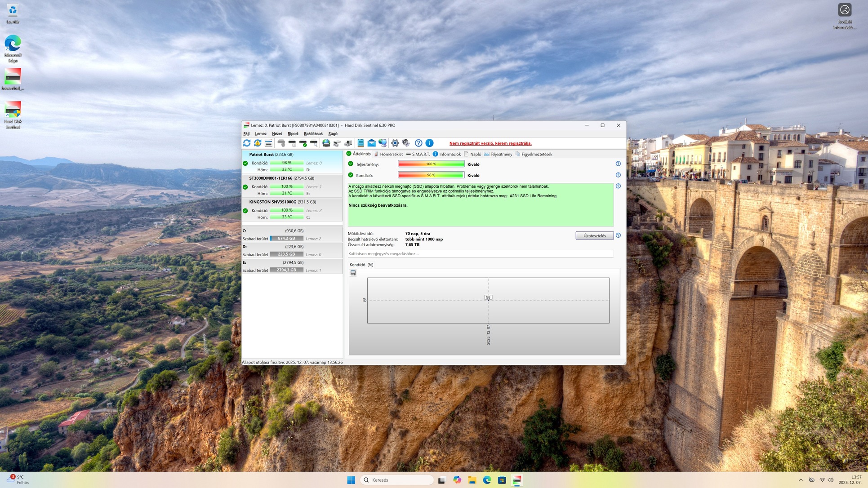Click the blue info toolbar icon
This screenshot has width=868, height=488.
click(x=429, y=143)
